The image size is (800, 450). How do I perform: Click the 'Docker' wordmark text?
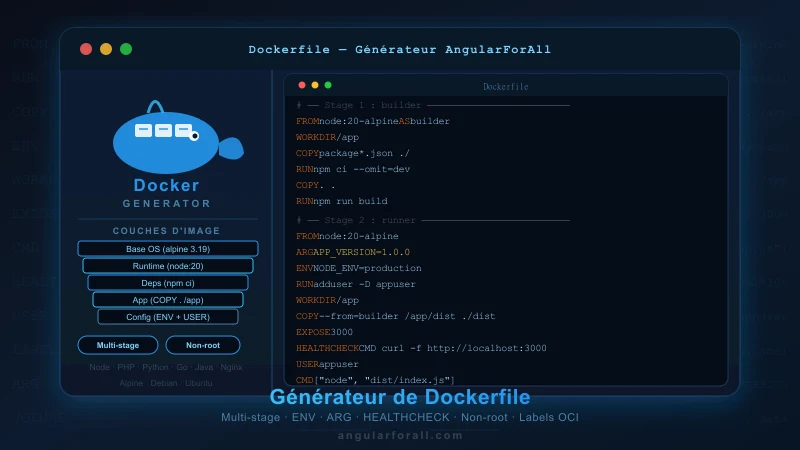[x=167, y=185]
